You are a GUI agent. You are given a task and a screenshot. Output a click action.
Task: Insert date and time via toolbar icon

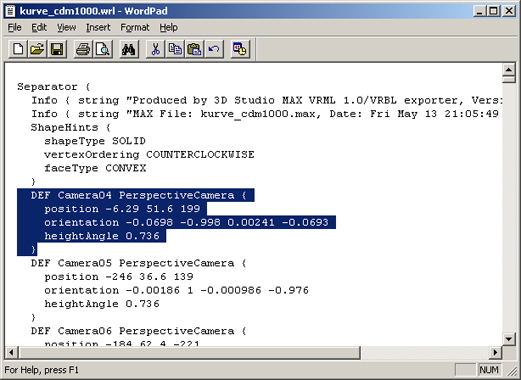pos(240,49)
